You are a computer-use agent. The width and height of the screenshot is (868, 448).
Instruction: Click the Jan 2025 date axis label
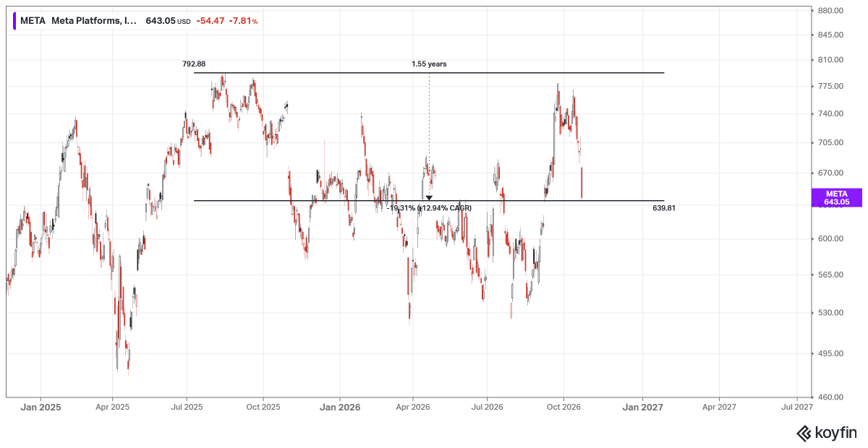tap(41, 407)
